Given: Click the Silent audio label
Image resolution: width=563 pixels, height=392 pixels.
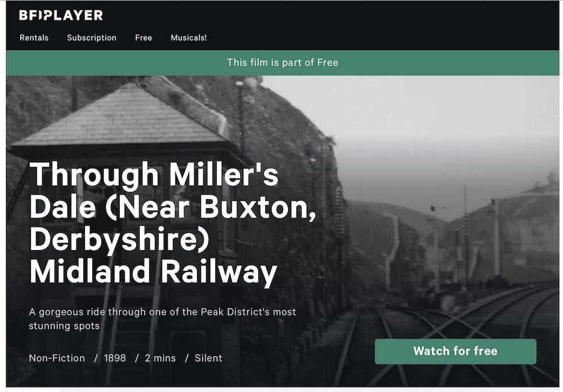Looking at the screenshot, I should coord(209,358).
